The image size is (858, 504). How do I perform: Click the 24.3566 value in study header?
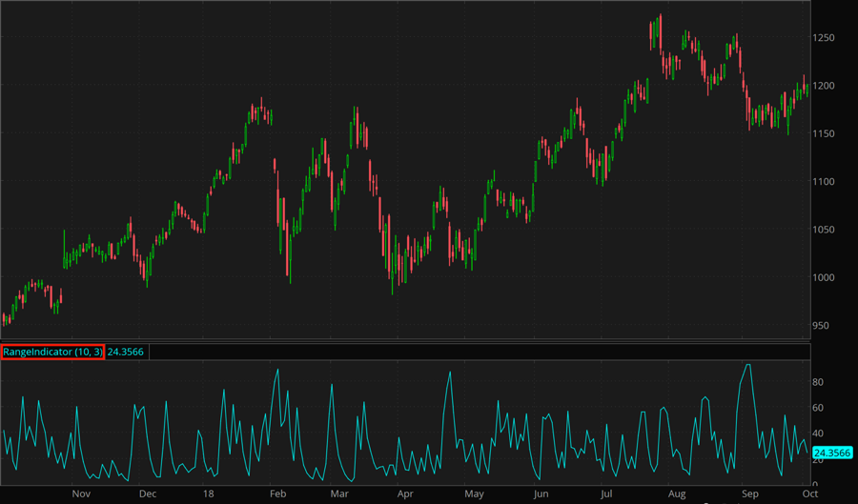click(127, 352)
